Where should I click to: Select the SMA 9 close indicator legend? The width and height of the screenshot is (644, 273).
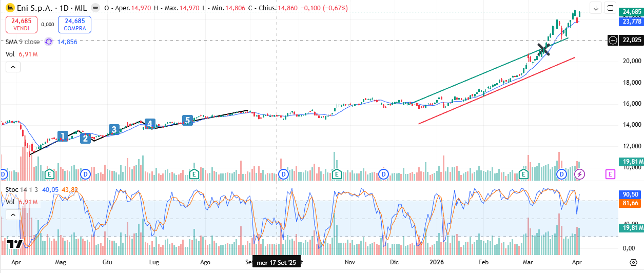[23, 42]
